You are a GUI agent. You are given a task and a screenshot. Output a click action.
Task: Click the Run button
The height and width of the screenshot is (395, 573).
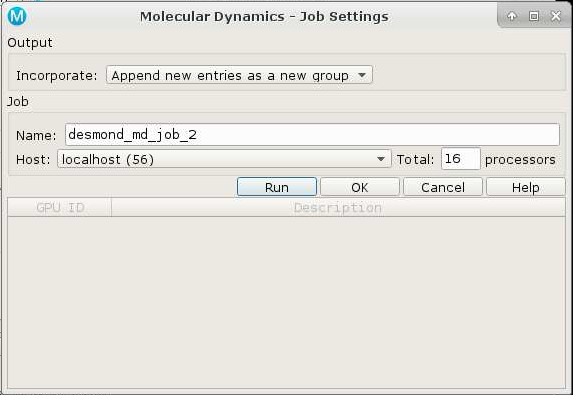(x=277, y=187)
